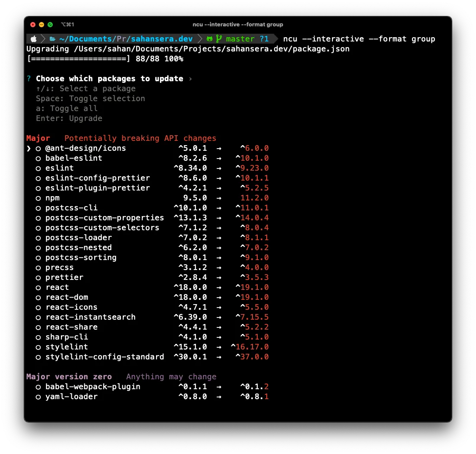Toggle eslint-config-prettier selection circle

tap(38, 179)
